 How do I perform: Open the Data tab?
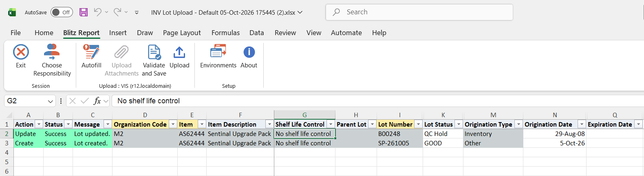pos(257,33)
